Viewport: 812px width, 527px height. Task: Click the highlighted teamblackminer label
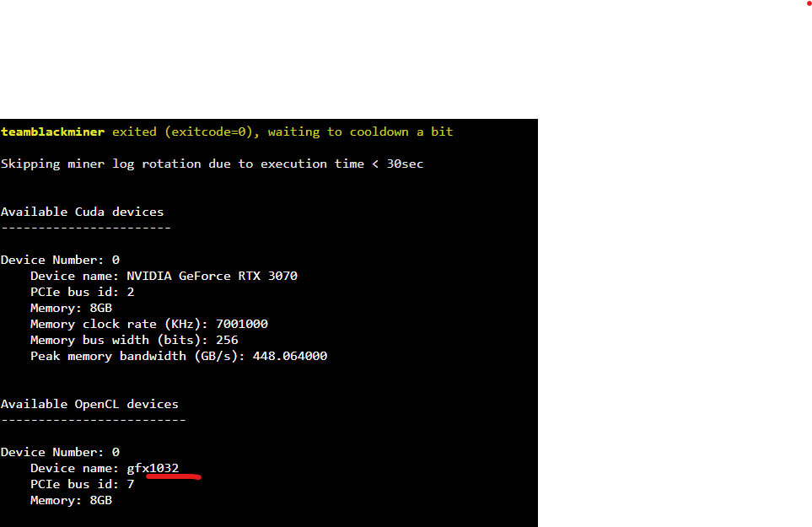[52, 132]
